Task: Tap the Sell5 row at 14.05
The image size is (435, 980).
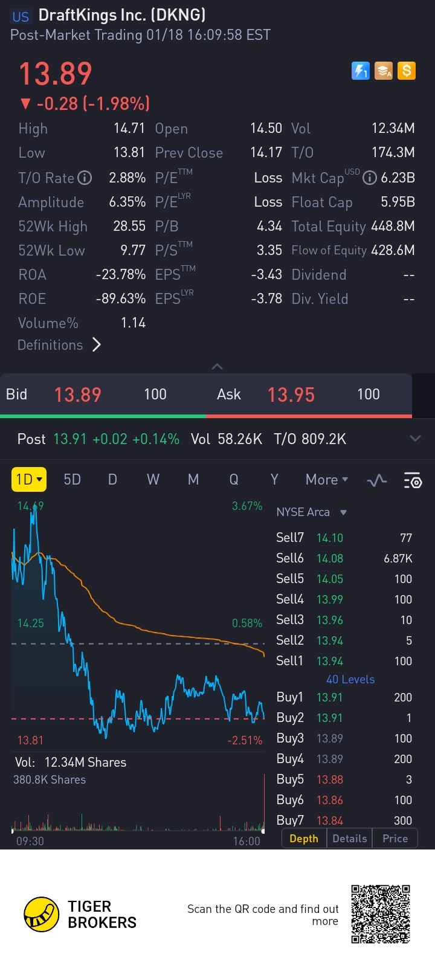Action: tap(344, 579)
